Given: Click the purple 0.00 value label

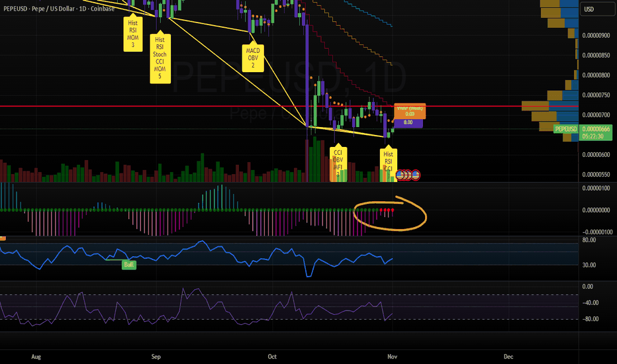Looking at the screenshot, I should [x=408, y=122].
